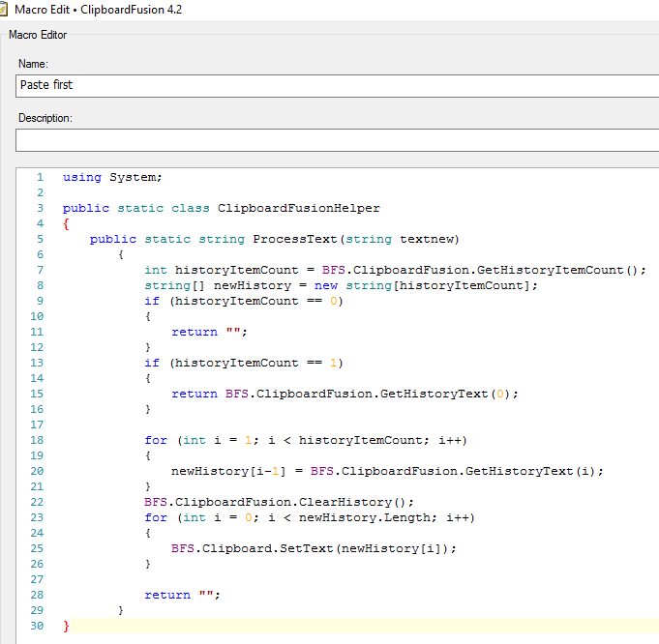Screen dimensions: 659x644
Task: Place cursor on the ClipboardFusionHelper class name
Action: coord(299,208)
